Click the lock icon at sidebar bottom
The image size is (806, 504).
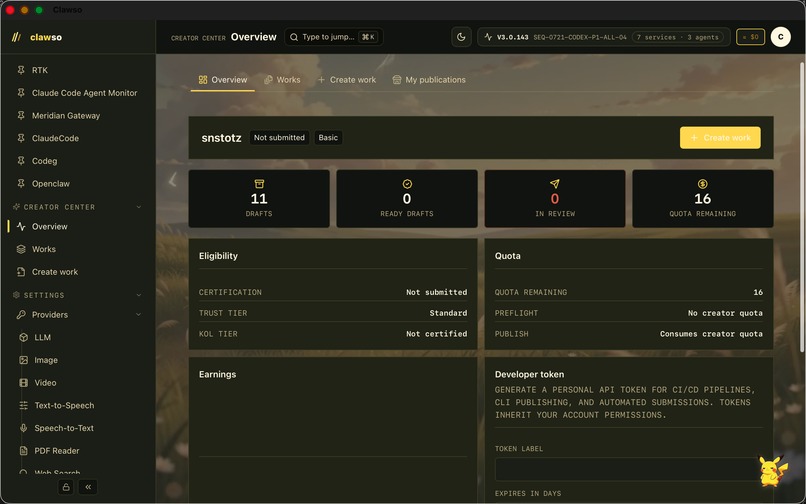(x=66, y=487)
